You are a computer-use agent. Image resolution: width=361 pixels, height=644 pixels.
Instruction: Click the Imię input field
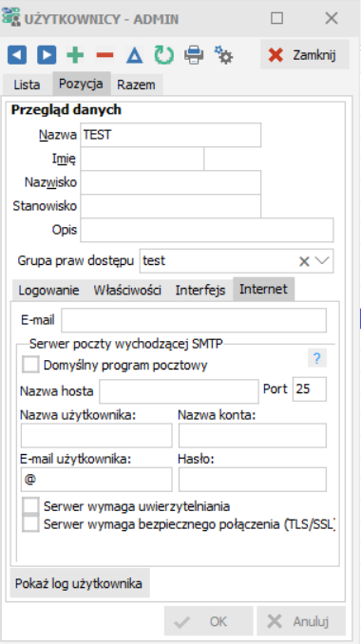(142, 159)
